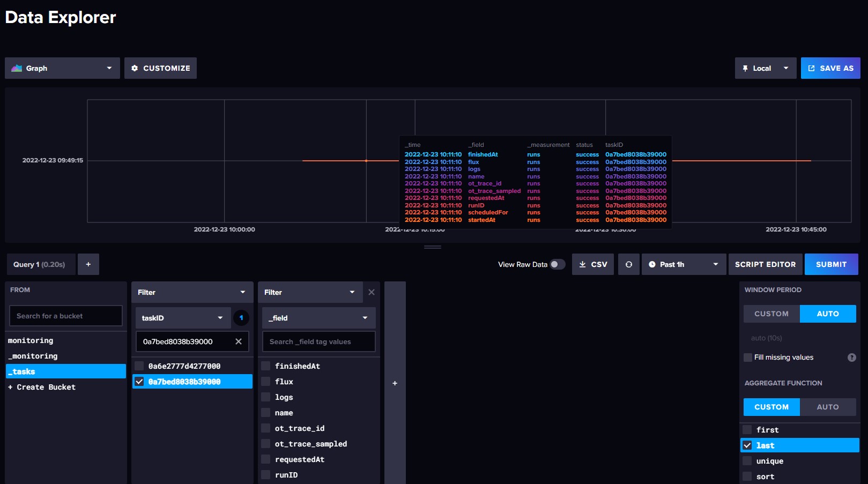The width and height of the screenshot is (868, 484).
Task: Toggle View Raw Data switch
Action: pyautogui.click(x=558, y=264)
